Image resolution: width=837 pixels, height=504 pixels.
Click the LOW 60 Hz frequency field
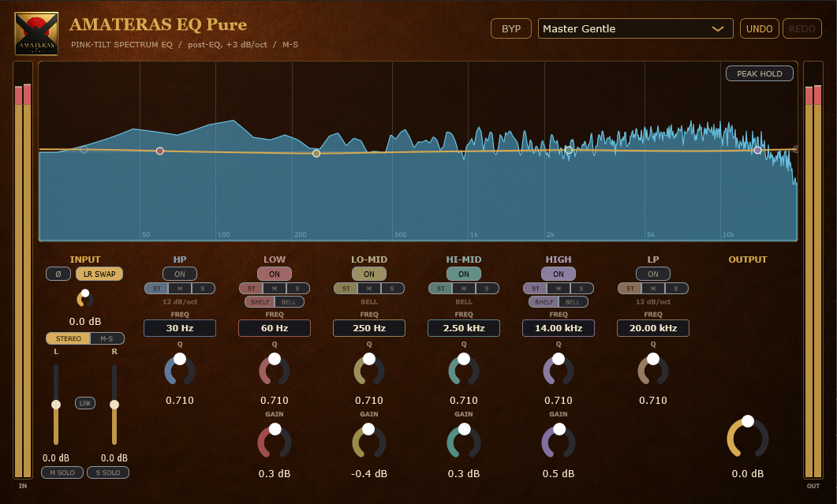tap(275, 328)
